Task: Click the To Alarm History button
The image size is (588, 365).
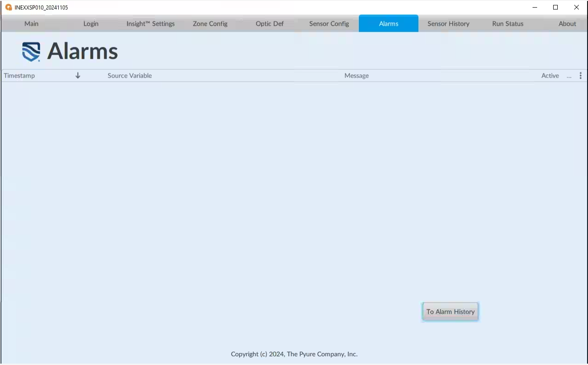Action: [x=451, y=312]
